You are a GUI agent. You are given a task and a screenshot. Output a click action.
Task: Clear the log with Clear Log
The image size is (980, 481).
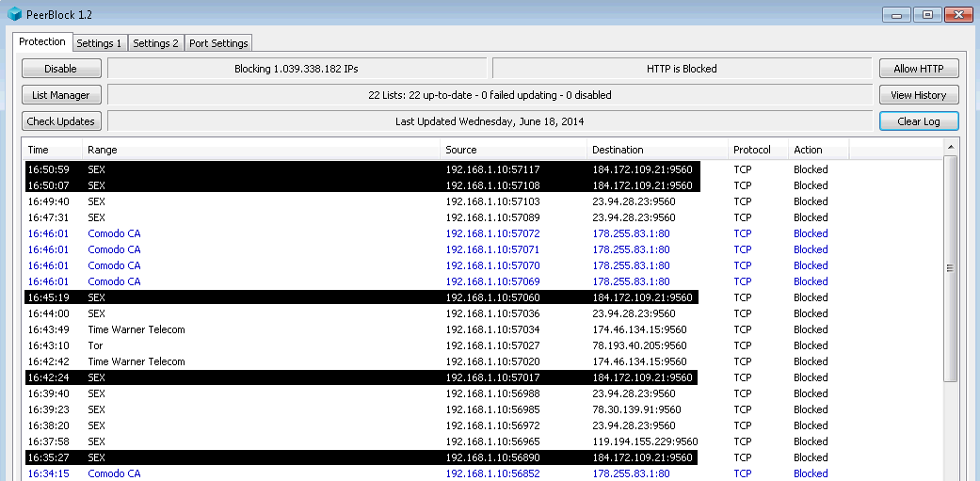(919, 121)
